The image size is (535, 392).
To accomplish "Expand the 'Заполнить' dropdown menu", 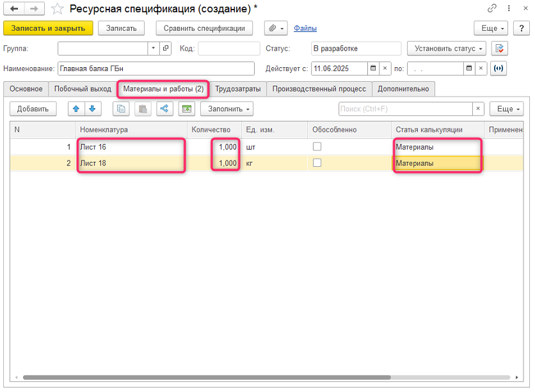I will click(227, 109).
